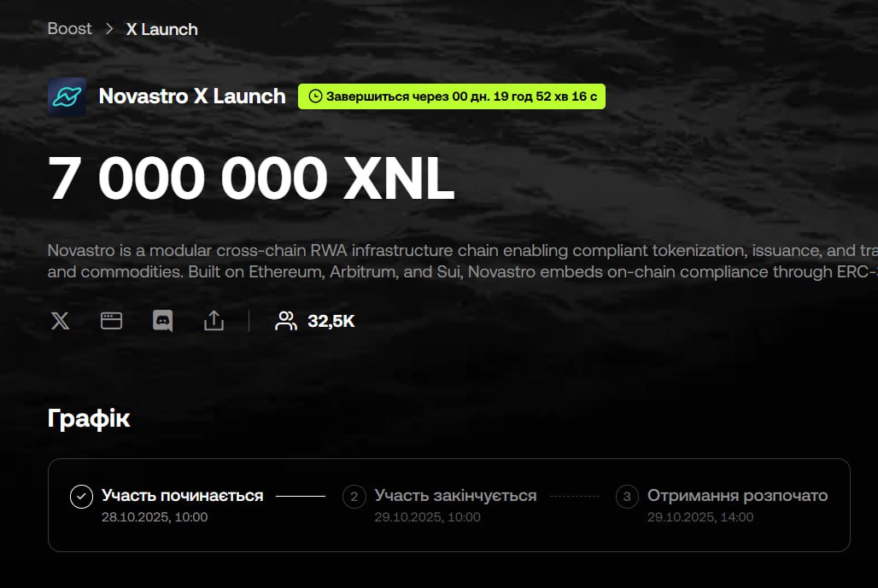Click the clock icon in countdown badge
The image size is (878, 588).
click(x=315, y=96)
